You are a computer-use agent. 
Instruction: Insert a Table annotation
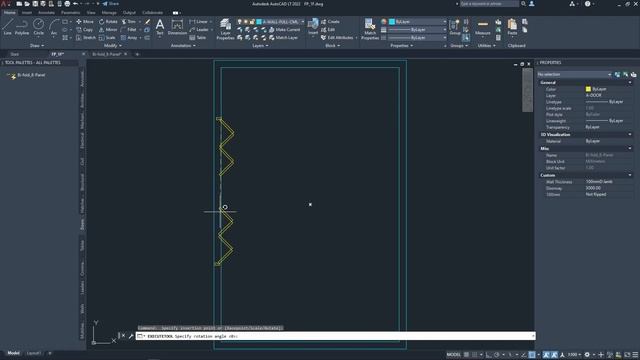(198, 38)
